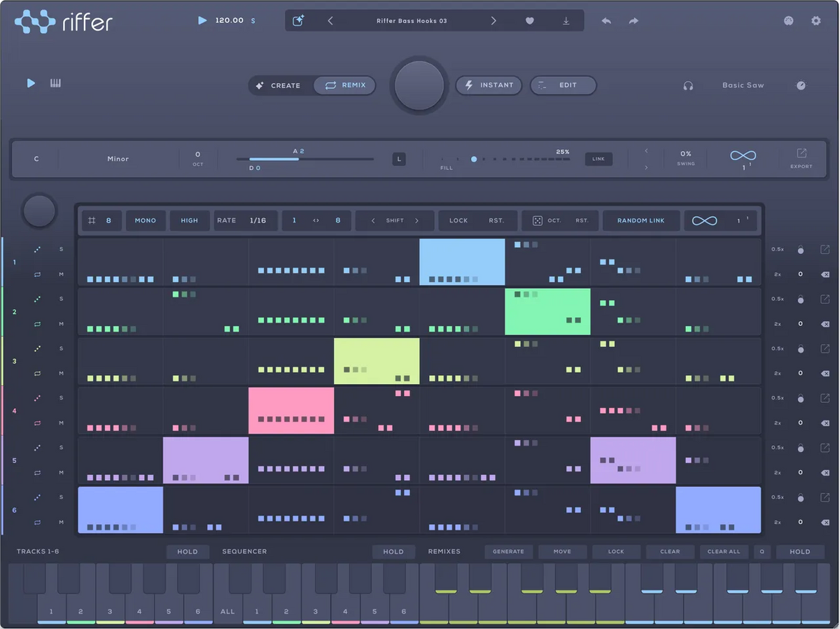Click the CLEAR ALL button
This screenshot has height=629, width=840.
[x=724, y=551]
